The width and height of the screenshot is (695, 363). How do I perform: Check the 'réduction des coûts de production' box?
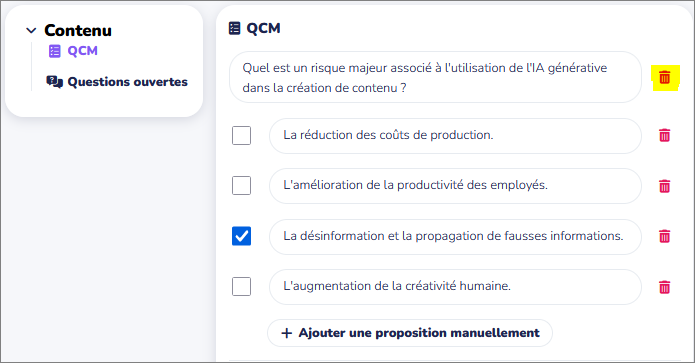click(x=242, y=136)
